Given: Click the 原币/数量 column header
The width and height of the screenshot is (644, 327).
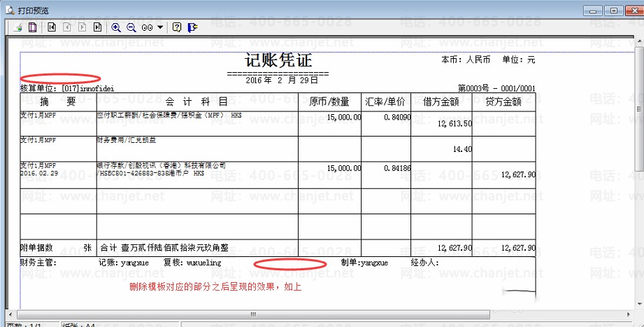Looking at the screenshot, I should [329, 102].
